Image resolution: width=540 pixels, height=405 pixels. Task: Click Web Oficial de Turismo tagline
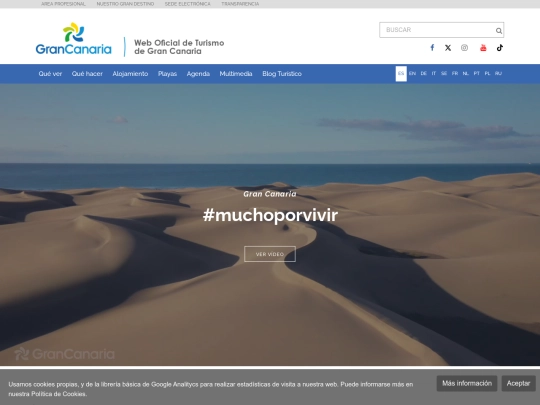[179, 47]
